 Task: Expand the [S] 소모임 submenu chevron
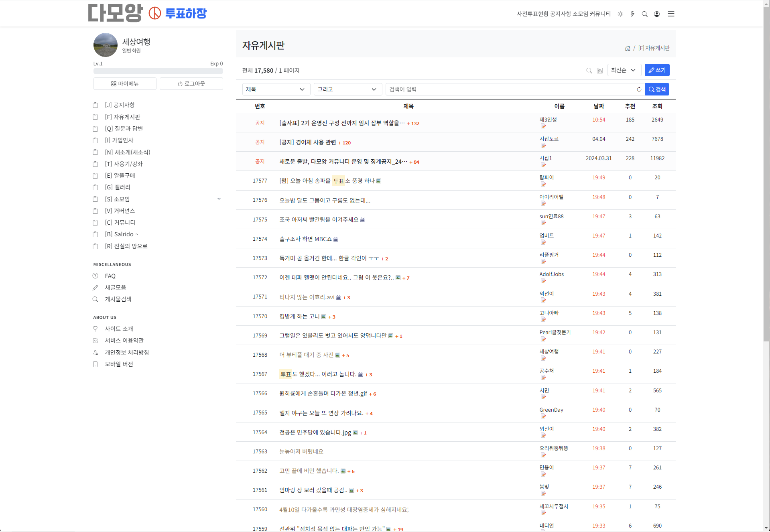pos(219,199)
